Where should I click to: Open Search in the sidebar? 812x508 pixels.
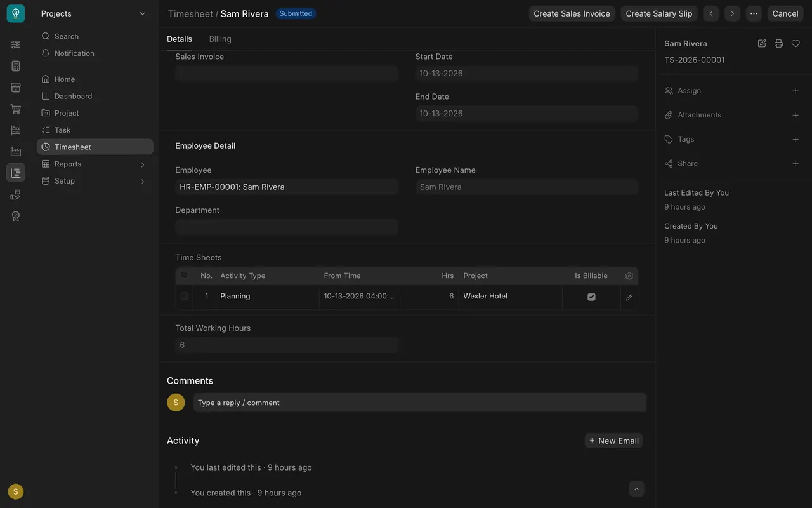(95, 36)
